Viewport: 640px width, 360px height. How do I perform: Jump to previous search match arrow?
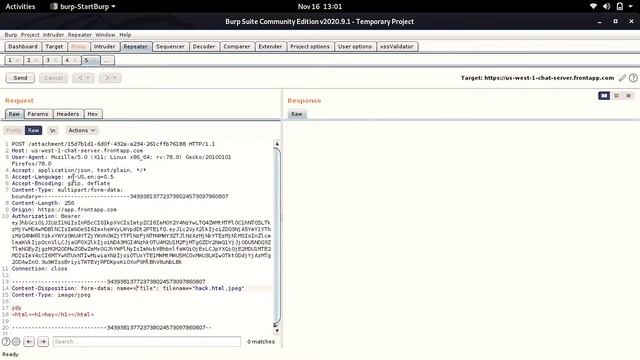point(29,342)
